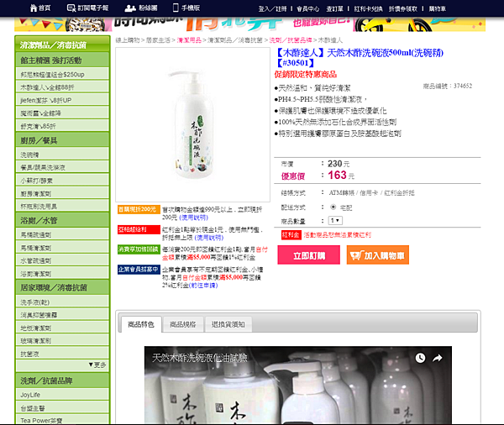Click sidebar header 居家環境／消毒抗菌

tap(62, 287)
